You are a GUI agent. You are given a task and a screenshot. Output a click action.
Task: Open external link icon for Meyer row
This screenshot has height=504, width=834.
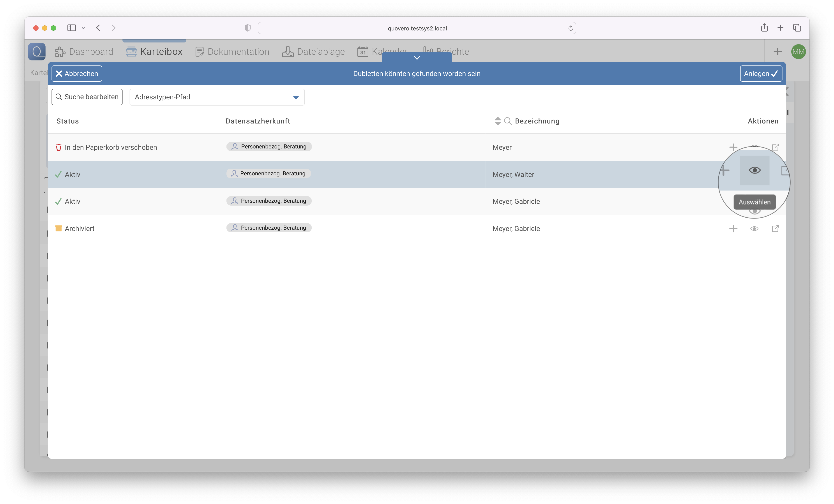coord(775,147)
